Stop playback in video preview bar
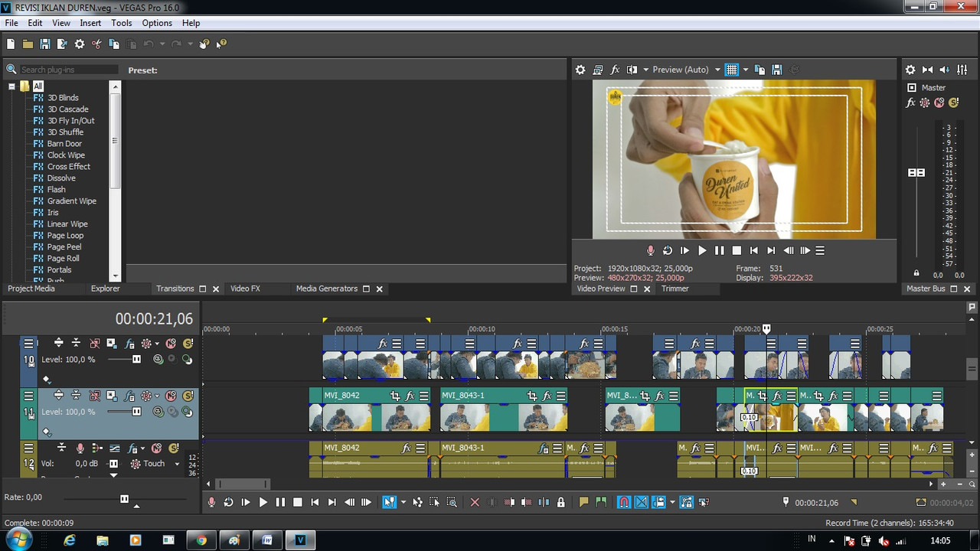980x551 pixels. click(737, 250)
